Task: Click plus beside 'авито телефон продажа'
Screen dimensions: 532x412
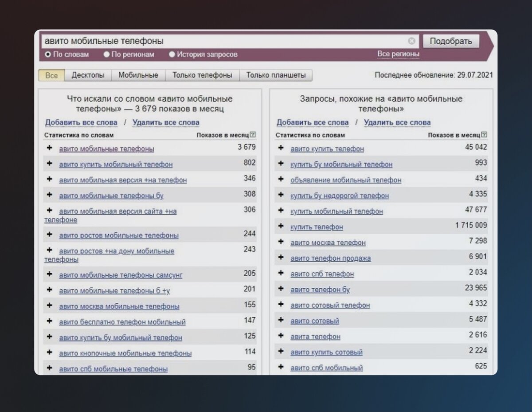Action: coord(281,257)
